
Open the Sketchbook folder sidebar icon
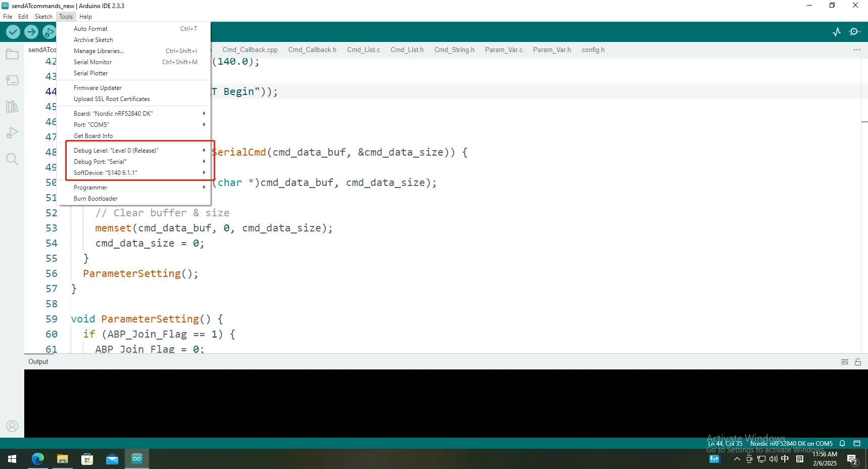click(x=12, y=54)
